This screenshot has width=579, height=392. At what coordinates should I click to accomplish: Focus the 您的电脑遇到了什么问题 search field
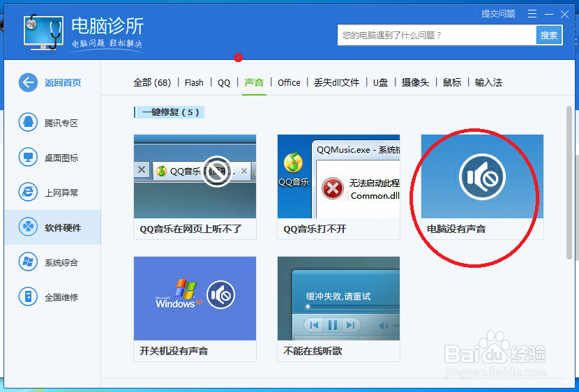tap(437, 35)
